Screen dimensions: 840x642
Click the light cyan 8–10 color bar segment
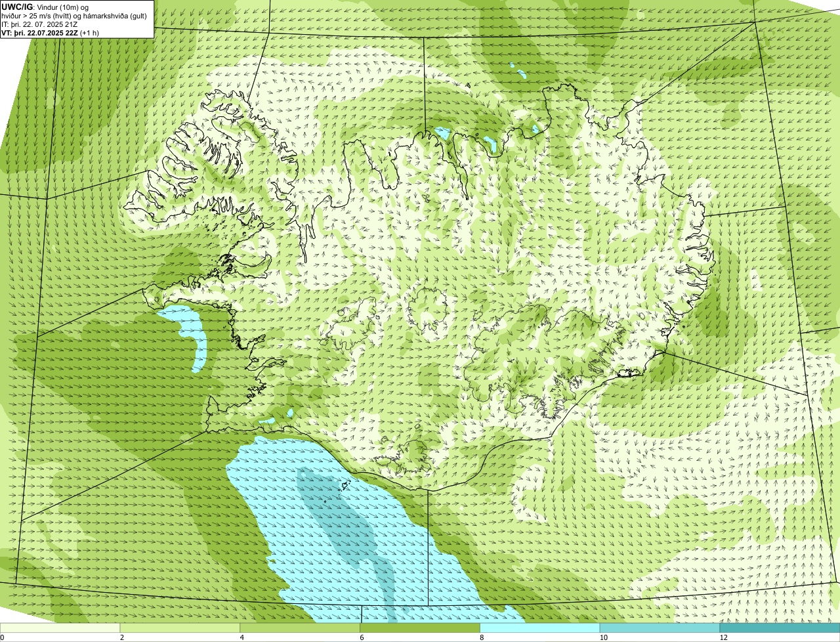[541, 628]
